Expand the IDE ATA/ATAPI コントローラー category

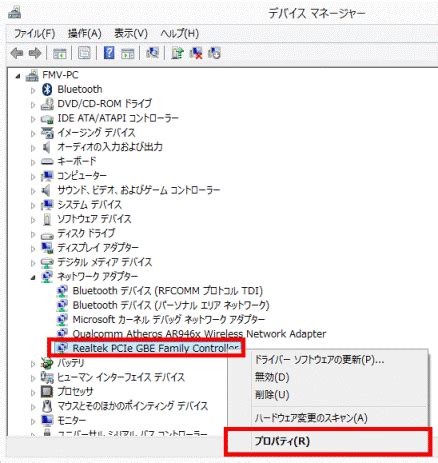33,119
